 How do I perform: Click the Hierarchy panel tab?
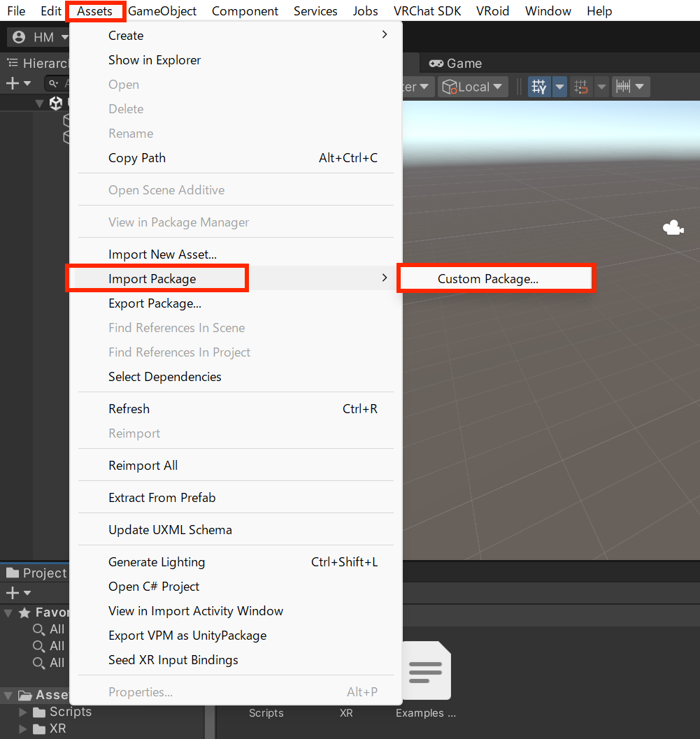coord(38,63)
